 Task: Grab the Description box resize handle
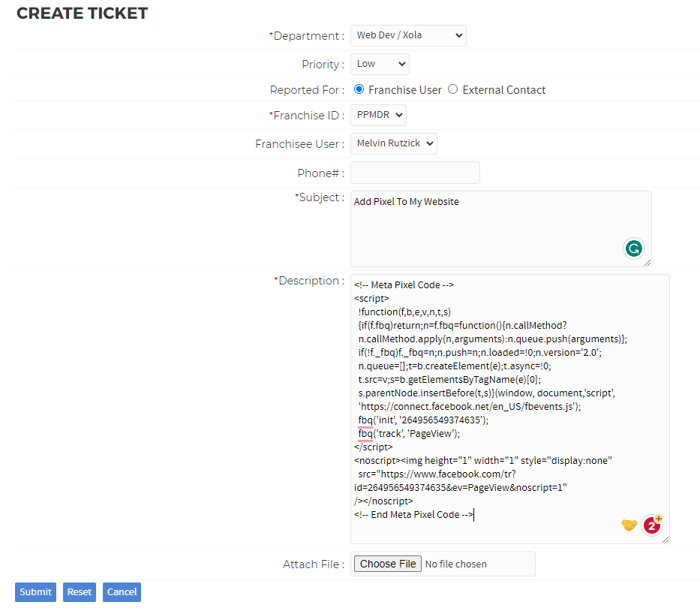(665, 539)
